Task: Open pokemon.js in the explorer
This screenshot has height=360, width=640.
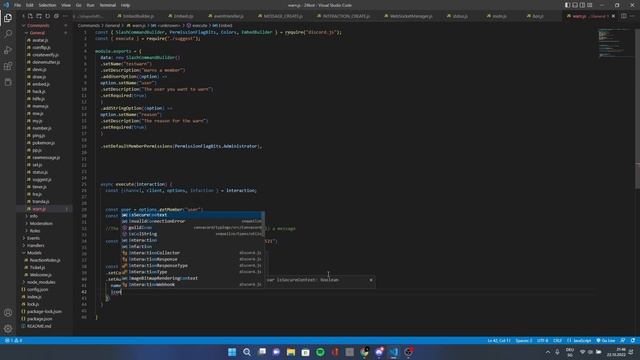Action: coord(43,143)
